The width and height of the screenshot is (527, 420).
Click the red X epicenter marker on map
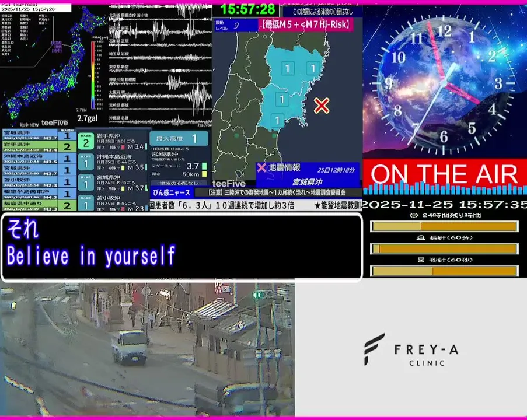pyautogui.click(x=322, y=106)
